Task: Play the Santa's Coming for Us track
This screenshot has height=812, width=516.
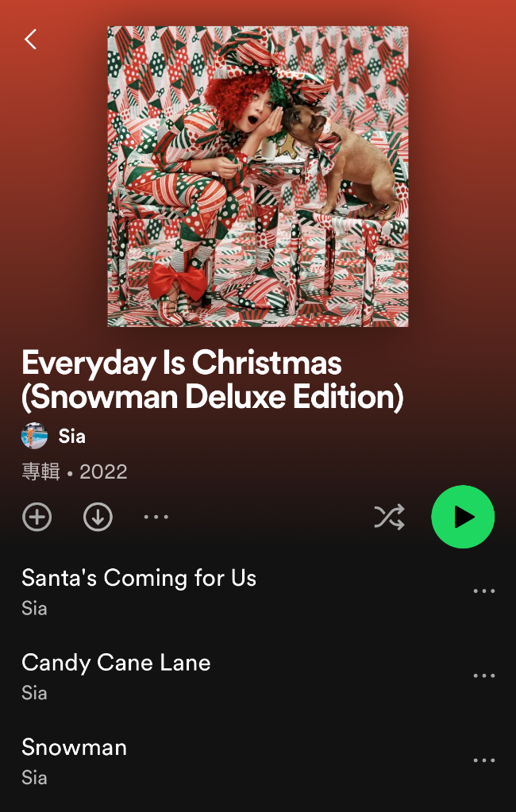Action: [x=139, y=578]
